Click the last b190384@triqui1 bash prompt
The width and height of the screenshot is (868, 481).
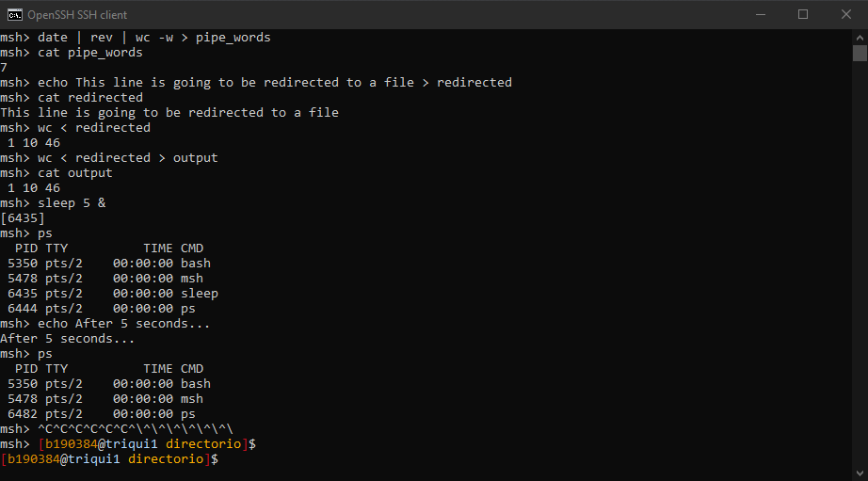(109, 458)
